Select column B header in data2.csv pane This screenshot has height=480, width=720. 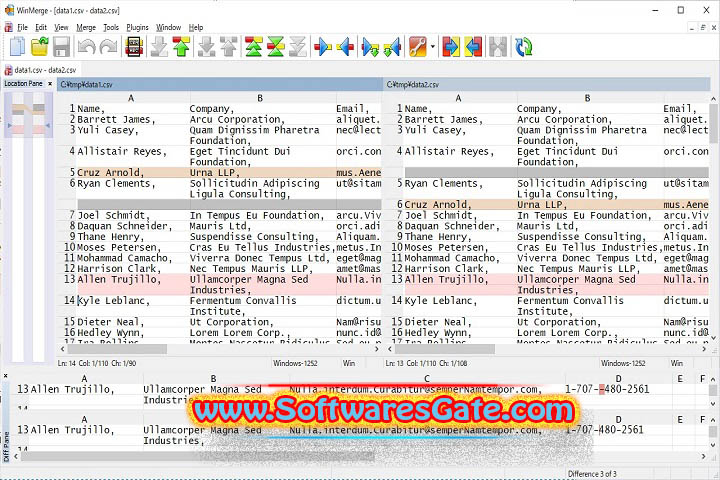[x=587, y=98]
